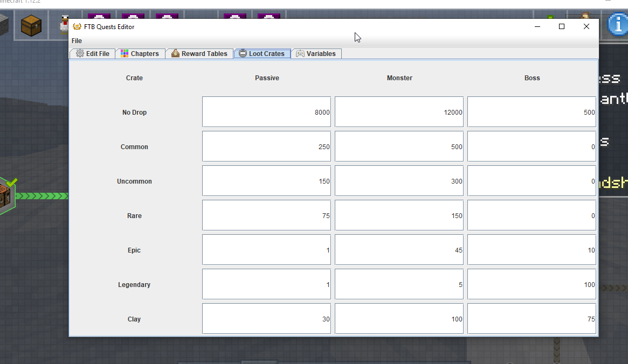Edit the Legendary Monster weight field
The width and height of the screenshot is (628, 364).
pyautogui.click(x=399, y=284)
